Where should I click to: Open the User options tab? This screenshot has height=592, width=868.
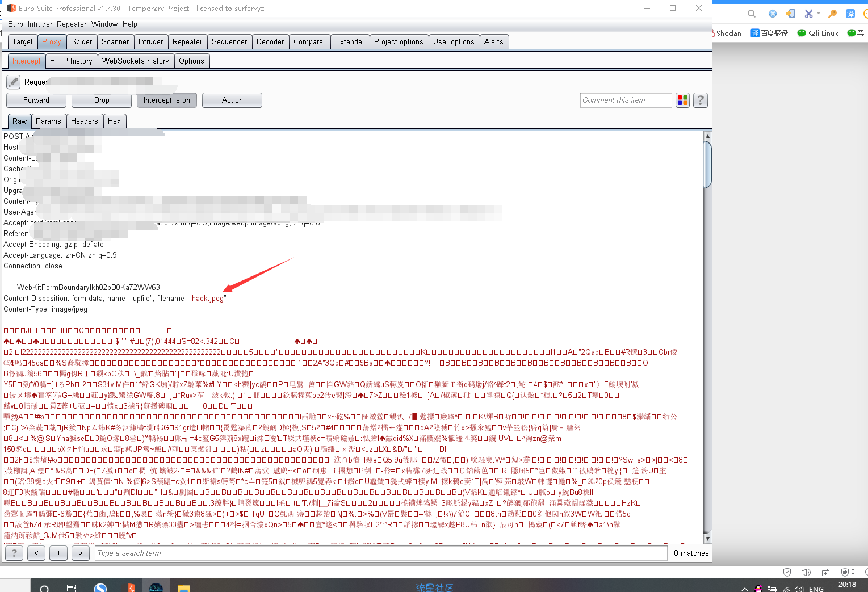(x=454, y=41)
